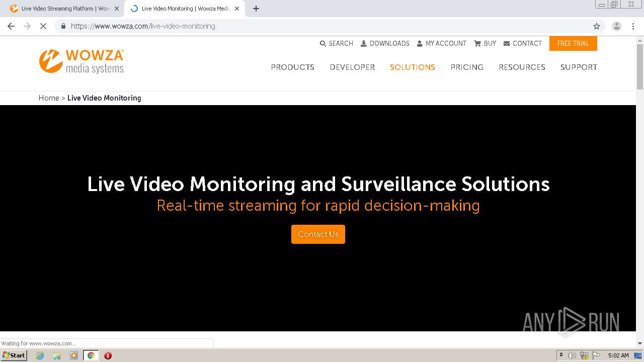This screenshot has height=362, width=644.
Task: Click the Action Center flag tray icon
Action: point(596,355)
